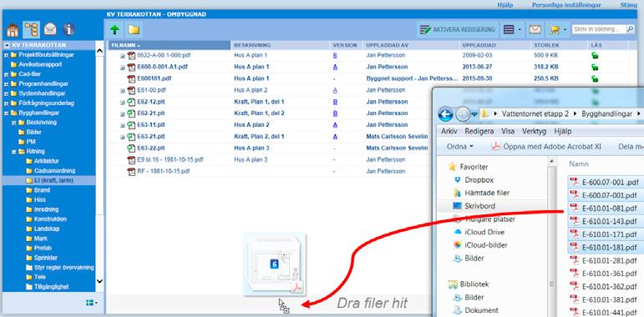Open Personliga inställningar
This screenshot has width=644, height=317.
click(566, 5)
